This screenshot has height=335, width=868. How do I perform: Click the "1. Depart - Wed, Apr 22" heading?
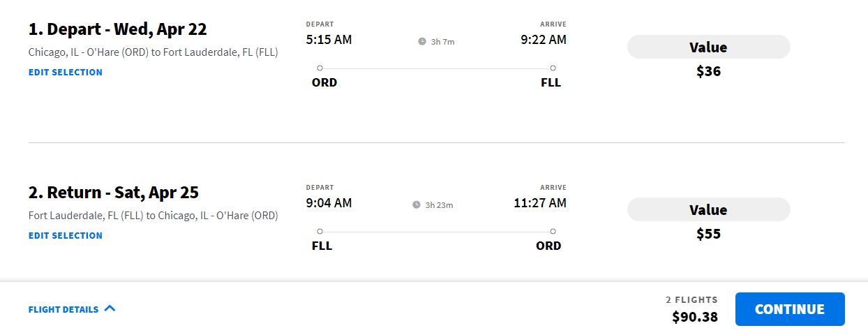tap(118, 29)
